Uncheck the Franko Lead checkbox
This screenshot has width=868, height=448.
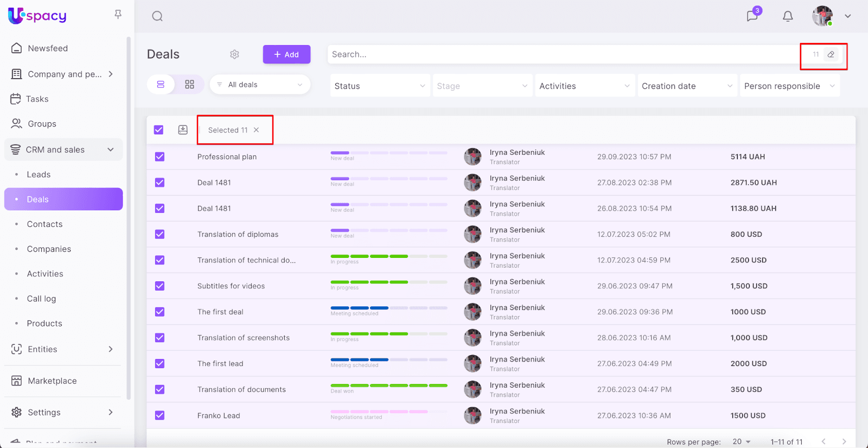pyautogui.click(x=159, y=415)
